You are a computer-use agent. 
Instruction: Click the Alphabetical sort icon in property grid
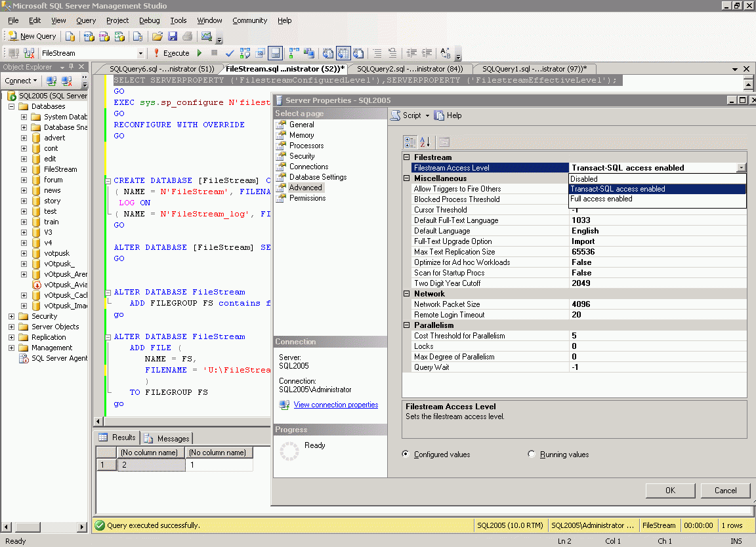pyautogui.click(x=425, y=142)
